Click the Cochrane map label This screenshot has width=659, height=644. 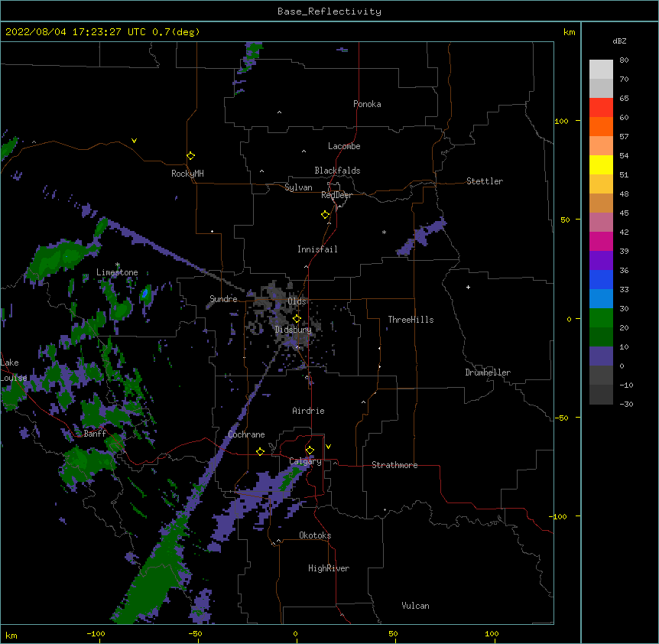click(x=246, y=434)
